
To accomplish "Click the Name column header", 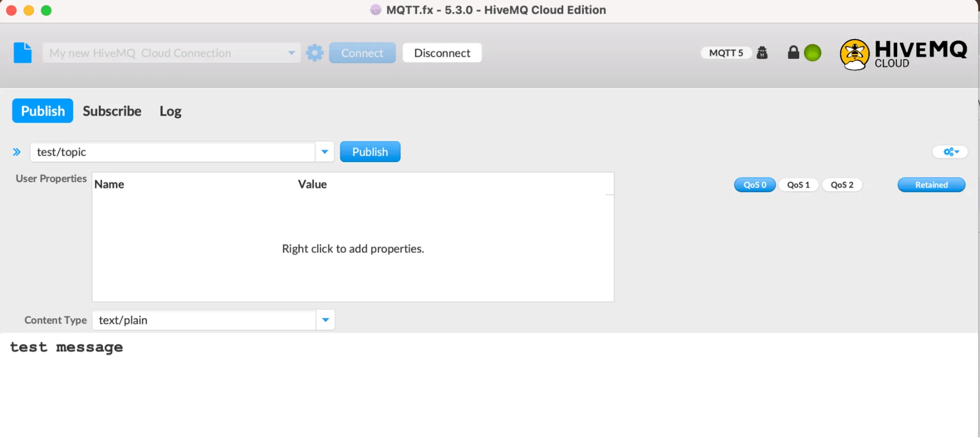I will [x=109, y=184].
